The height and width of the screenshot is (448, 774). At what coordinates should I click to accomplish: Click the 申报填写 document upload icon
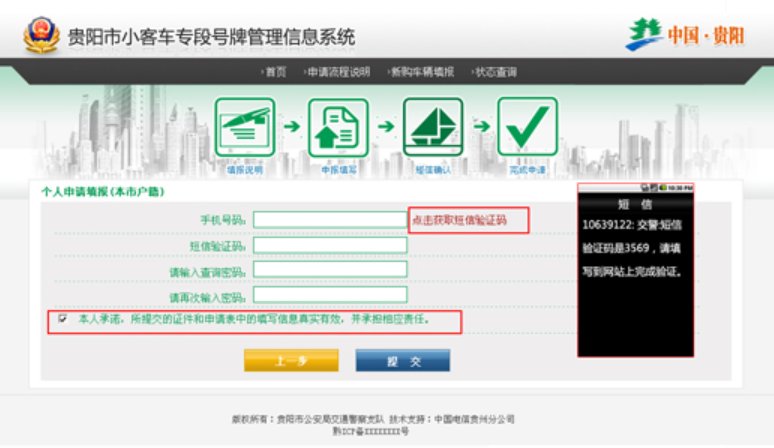coord(339,127)
